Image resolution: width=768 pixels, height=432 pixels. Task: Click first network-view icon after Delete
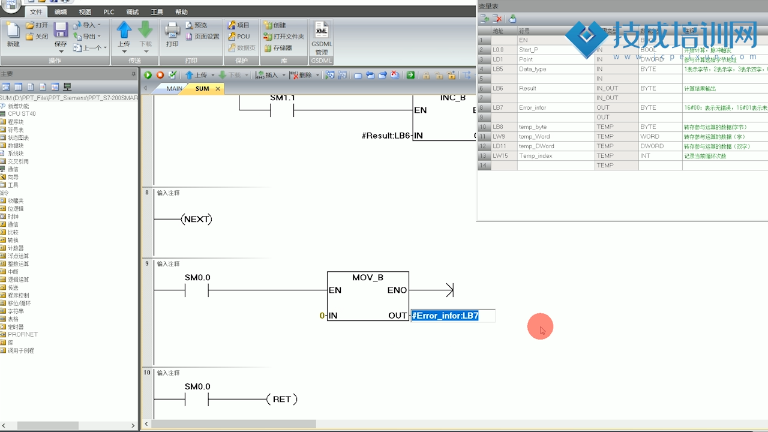330,75
